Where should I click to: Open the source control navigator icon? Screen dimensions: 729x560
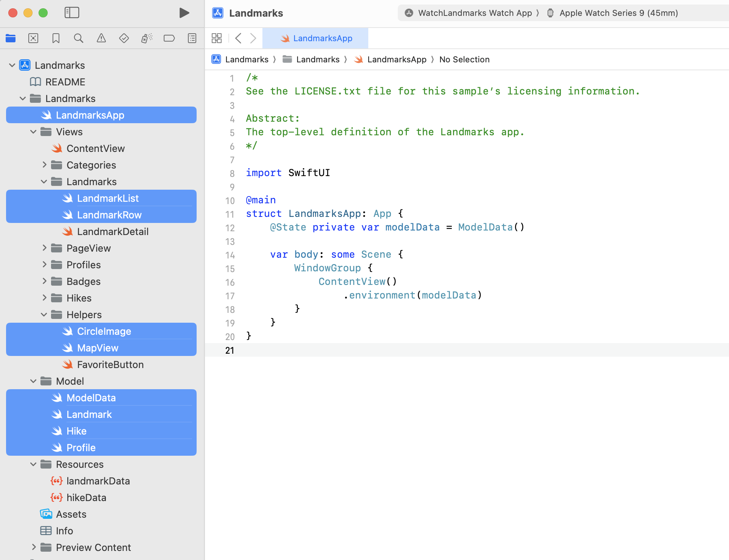pyautogui.click(x=33, y=38)
